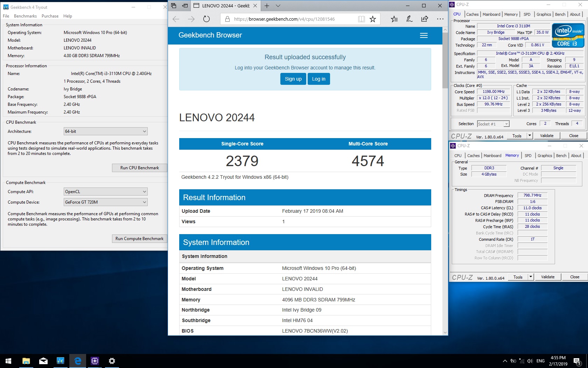Open File Explorer from the taskbar

[26, 361]
